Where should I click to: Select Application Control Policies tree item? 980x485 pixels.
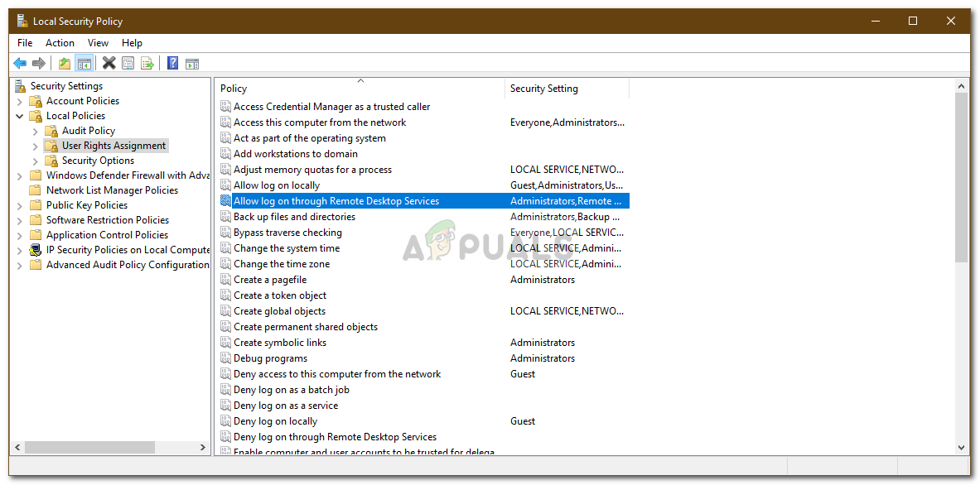pos(107,235)
